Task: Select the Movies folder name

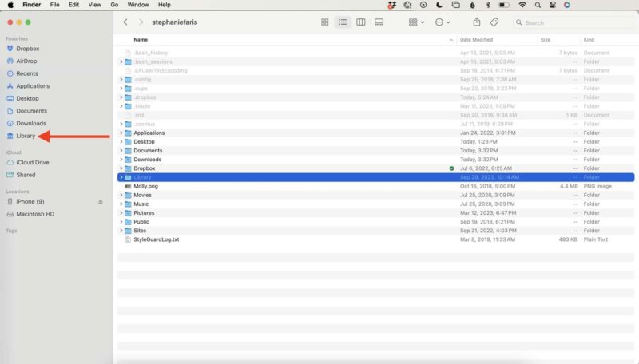Action: click(x=142, y=195)
